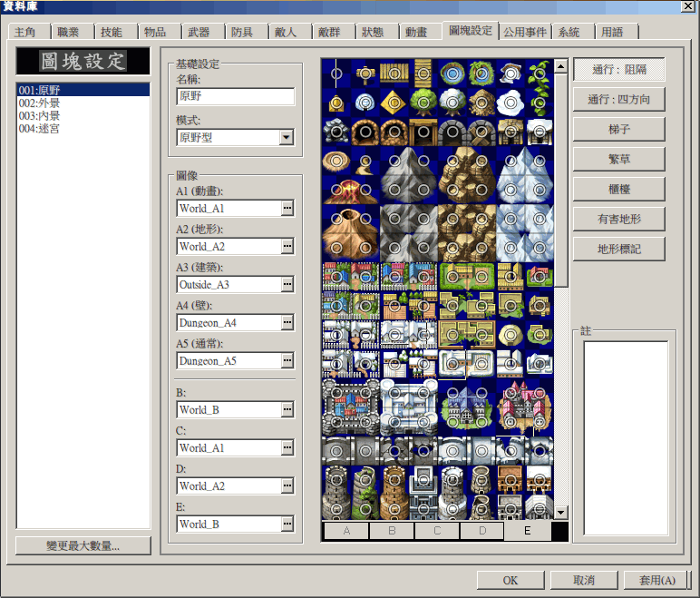Select tileset 003:內景 in the list
The height and width of the screenshot is (598, 700).
coord(83,116)
